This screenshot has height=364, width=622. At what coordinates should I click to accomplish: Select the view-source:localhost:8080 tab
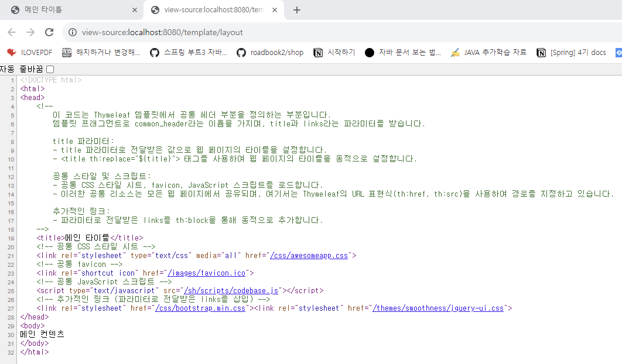[213, 10]
